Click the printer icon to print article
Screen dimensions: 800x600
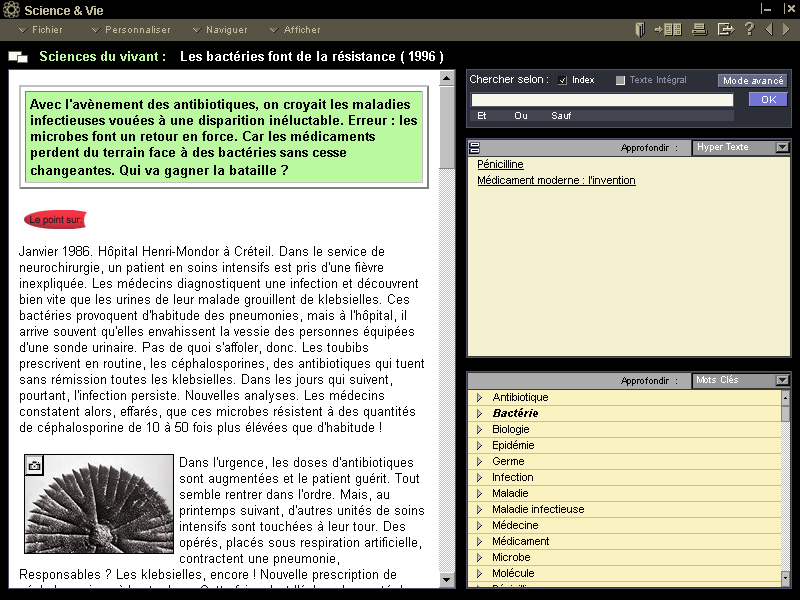(699, 30)
